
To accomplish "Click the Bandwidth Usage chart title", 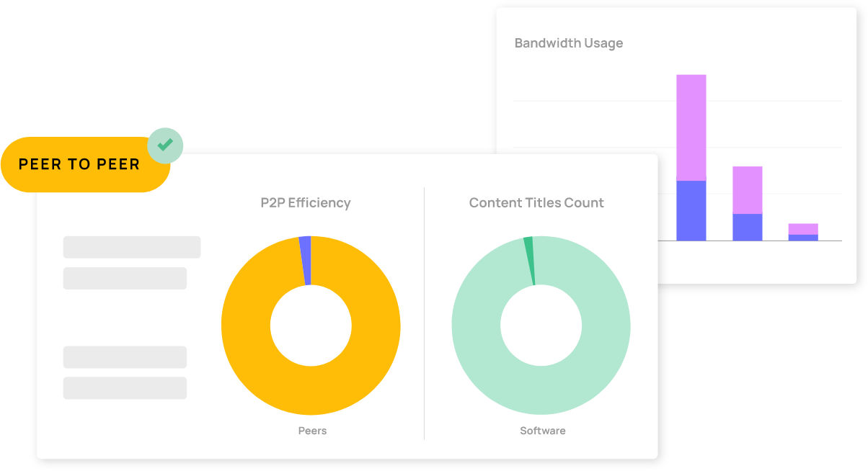I will tap(569, 43).
